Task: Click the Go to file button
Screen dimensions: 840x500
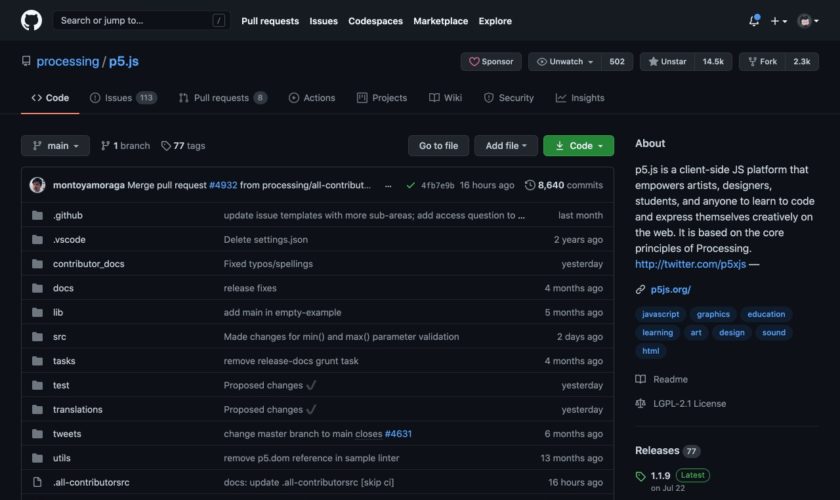Action: tap(438, 146)
